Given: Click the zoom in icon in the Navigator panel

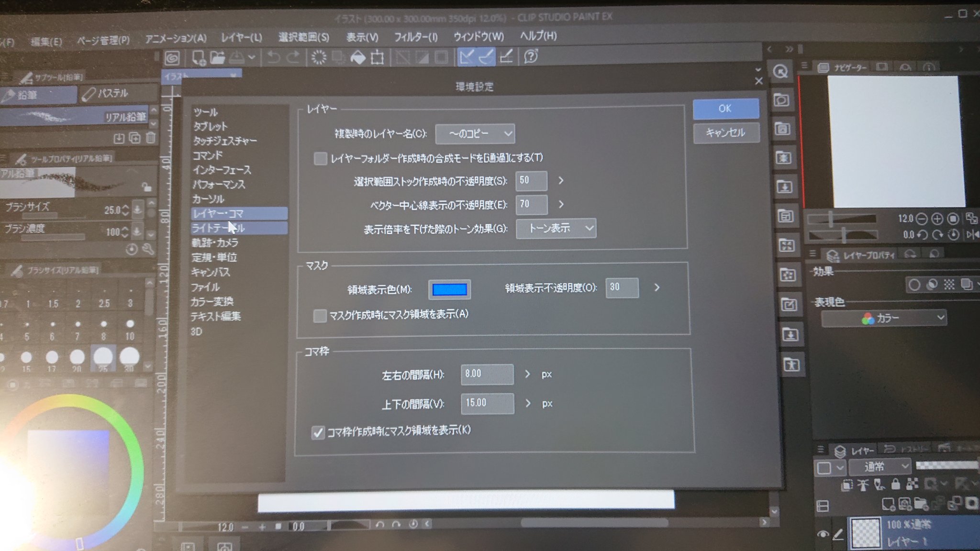Looking at the screenshot, I should click(937, 219).
